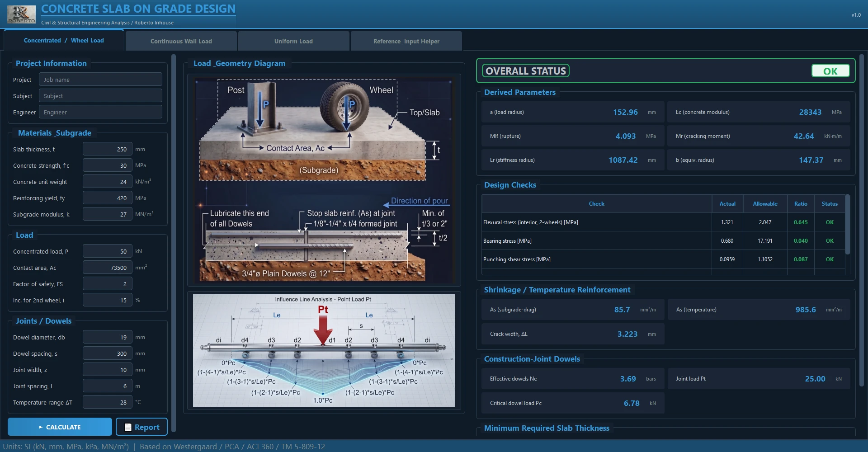Select the Joint spacing L field

(x=107, y=386)
